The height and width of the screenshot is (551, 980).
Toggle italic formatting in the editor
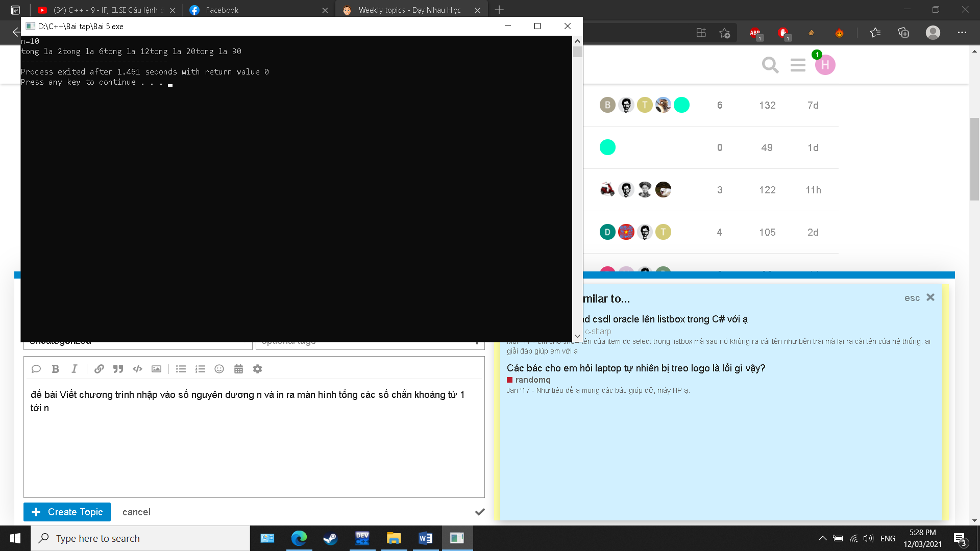pos(74,369)
